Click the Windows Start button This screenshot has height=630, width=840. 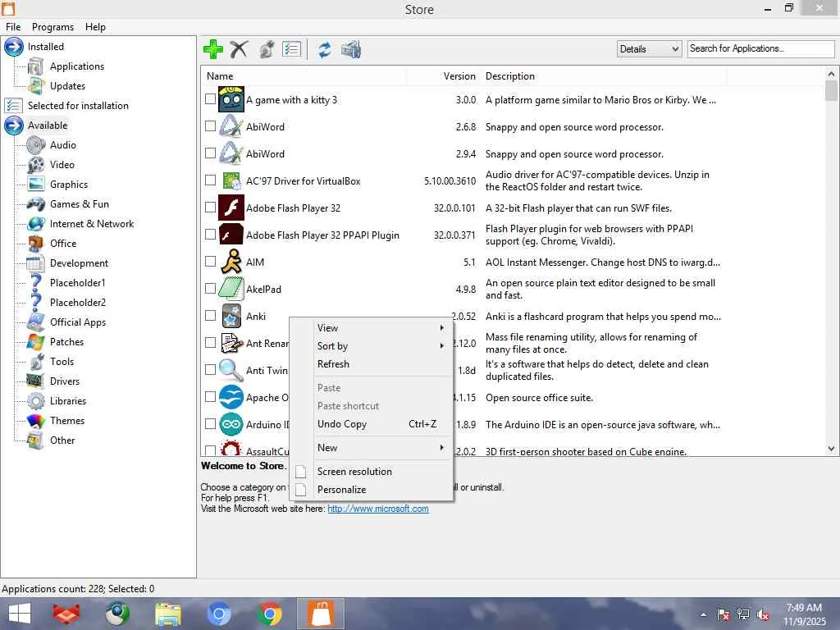[19, 614]
